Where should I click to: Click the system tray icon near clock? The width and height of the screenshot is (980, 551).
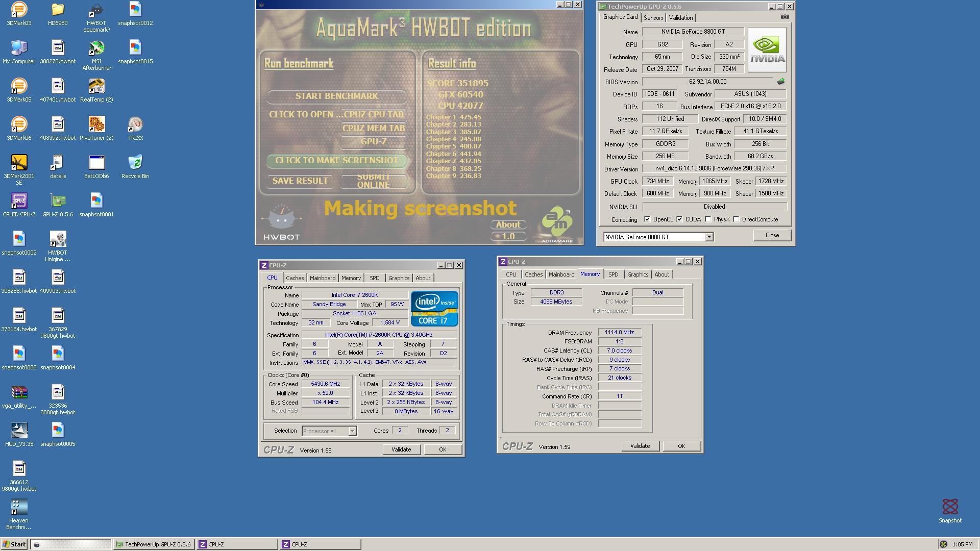943,544
